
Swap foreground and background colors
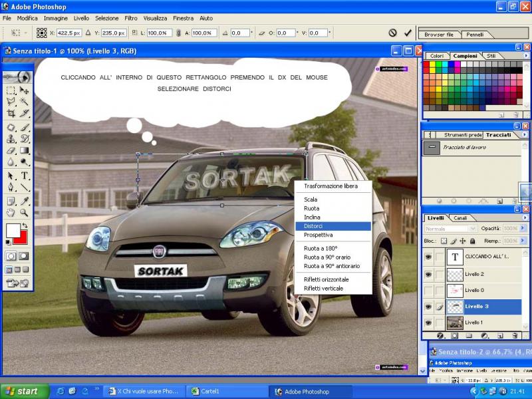point(25,225)
